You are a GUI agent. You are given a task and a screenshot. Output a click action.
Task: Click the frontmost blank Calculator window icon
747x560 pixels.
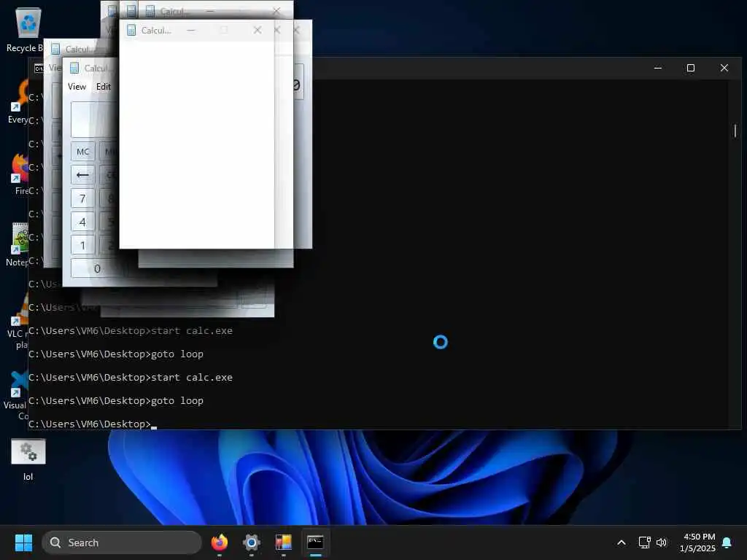coord(131,30)
